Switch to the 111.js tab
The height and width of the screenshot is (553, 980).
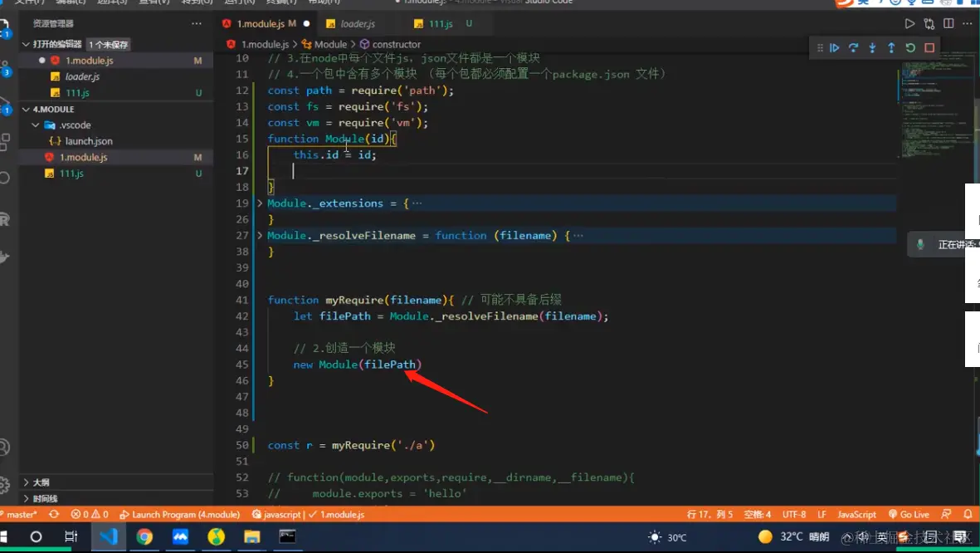pyautogui.click(x=441, y=24)
